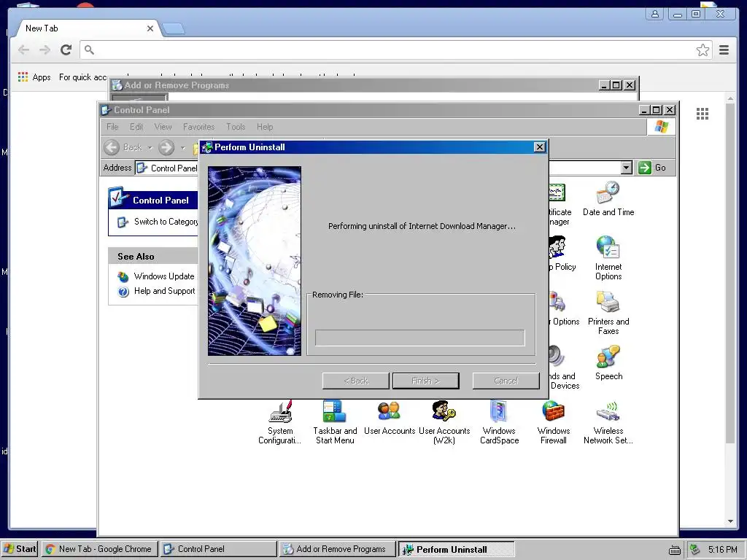
Task: Click Switch to Category View icon
Action: coord(123,222)
